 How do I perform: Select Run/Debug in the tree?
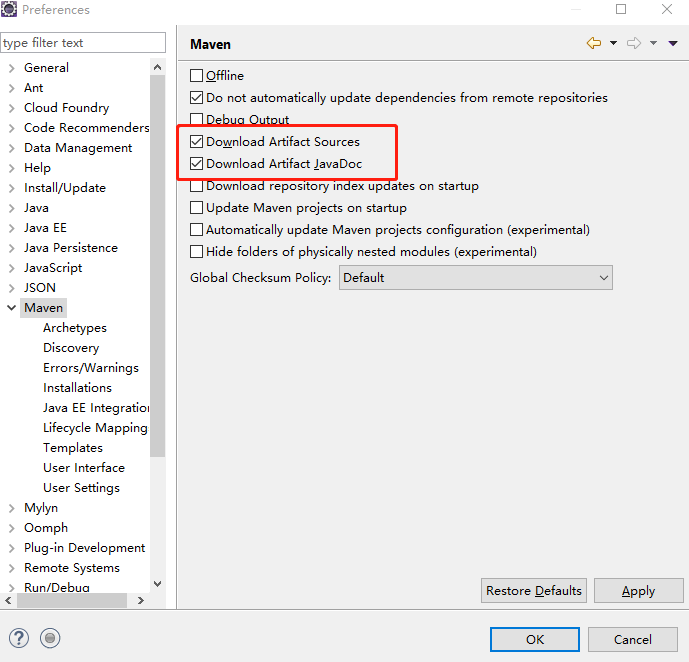(57, 587)
